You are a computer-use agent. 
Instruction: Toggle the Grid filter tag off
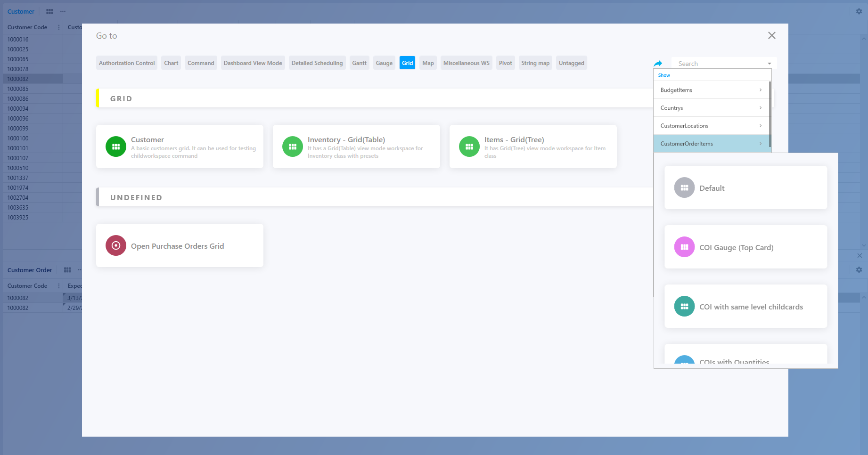coord(407,63)
